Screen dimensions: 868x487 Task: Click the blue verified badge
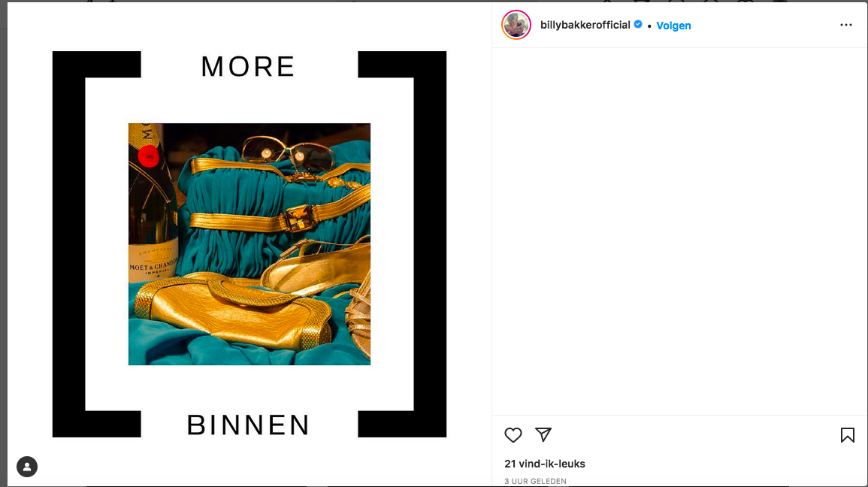pos(638,24)
